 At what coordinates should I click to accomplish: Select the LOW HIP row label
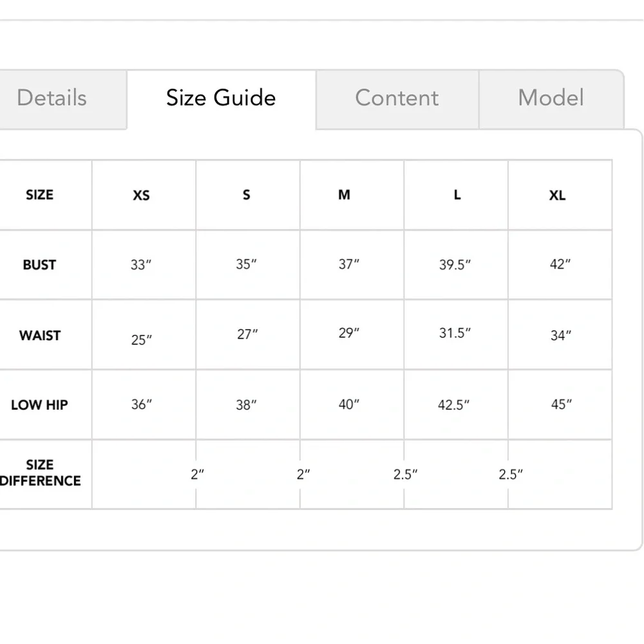(39, 405)
